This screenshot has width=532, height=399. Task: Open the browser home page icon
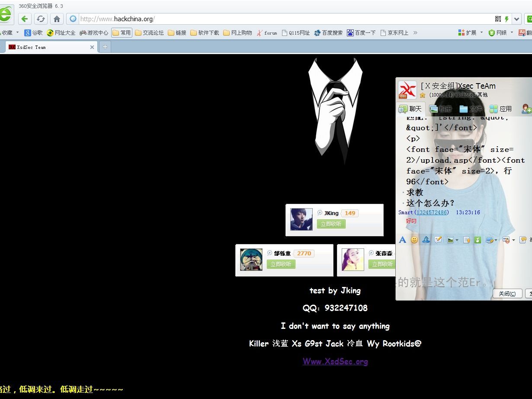click(57, 19)
